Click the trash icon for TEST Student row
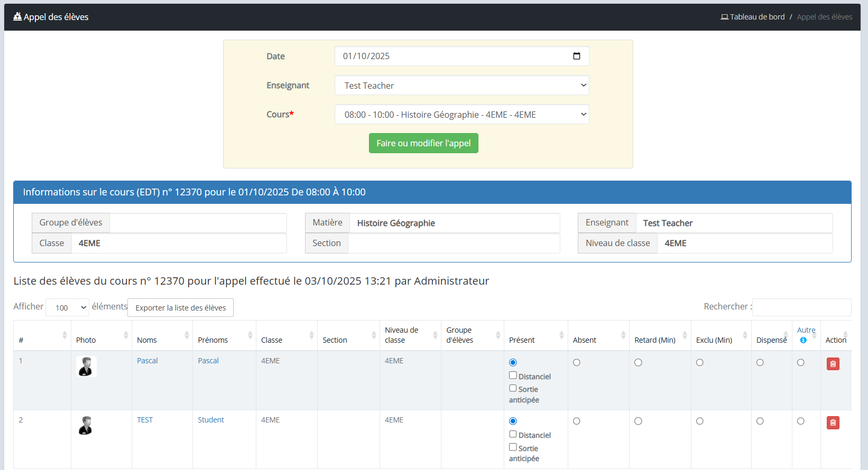This screenshot has width=868, height=470. pyautogui.click(x=833, y=422)
